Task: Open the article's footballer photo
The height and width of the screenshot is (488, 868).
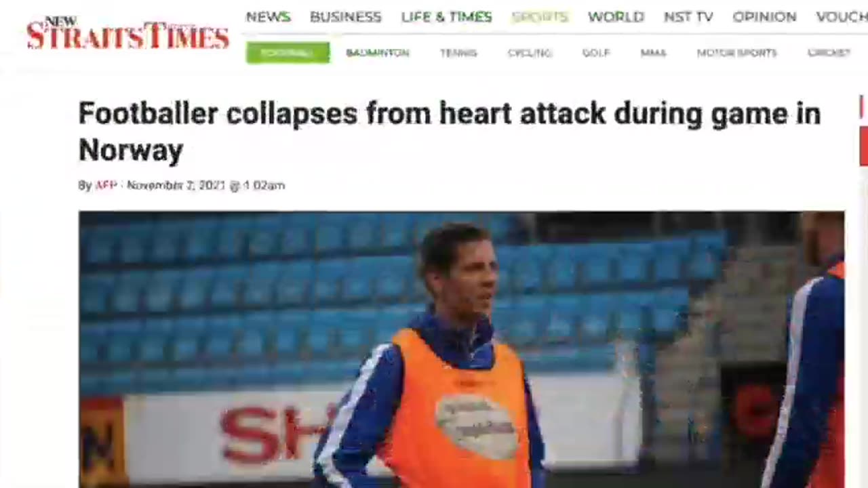Action: pos(461,349)
